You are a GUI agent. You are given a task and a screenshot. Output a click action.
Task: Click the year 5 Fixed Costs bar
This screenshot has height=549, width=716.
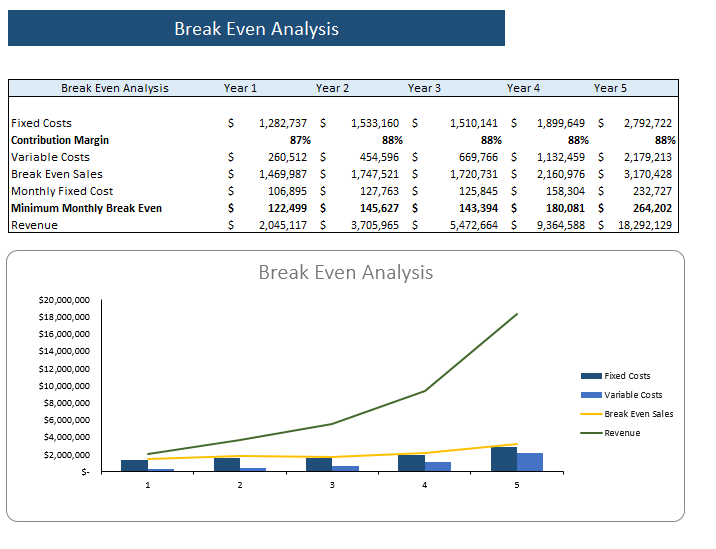504,459
